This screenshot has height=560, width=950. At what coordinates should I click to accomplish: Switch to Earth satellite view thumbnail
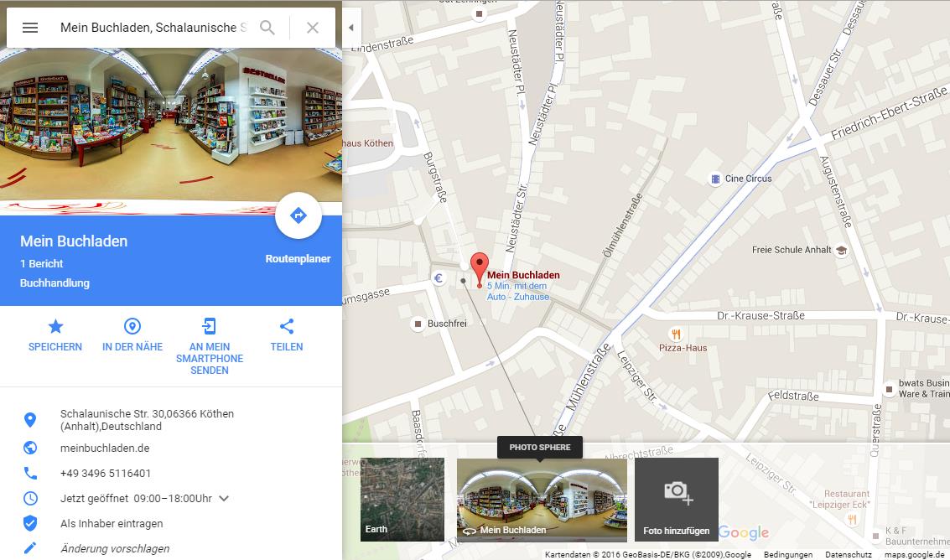[402, 500]
